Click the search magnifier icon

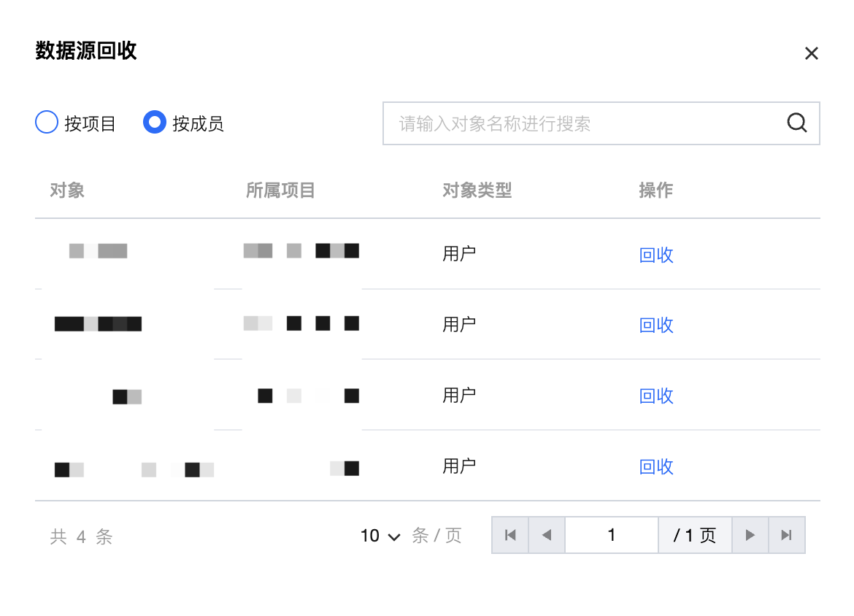pos(797,123)
